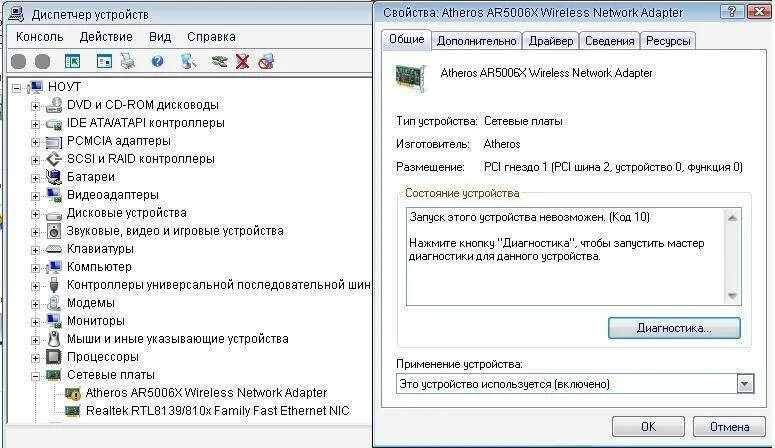The height and width of the screenshot is (448, 775).
Task: Click the Диагностика button
Action: (x=674, y=328)
